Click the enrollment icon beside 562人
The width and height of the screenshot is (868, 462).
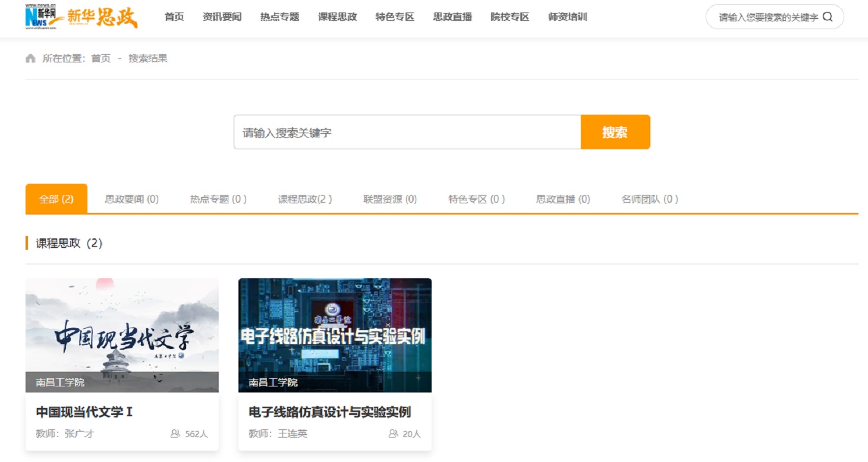pos(175,434)
